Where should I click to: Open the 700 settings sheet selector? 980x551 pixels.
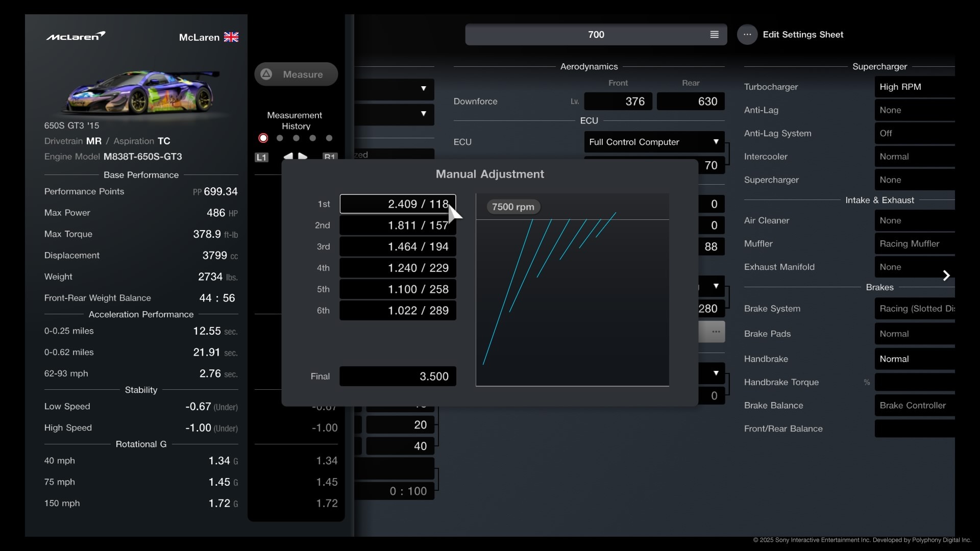pos(596,35)
